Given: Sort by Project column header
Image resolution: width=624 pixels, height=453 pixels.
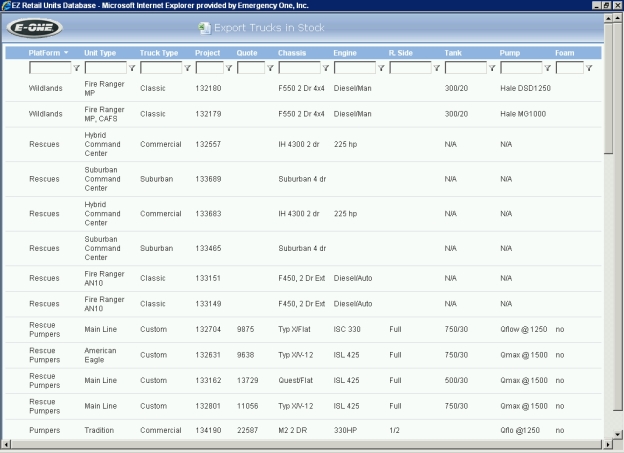Looking at the screenshot, I should (x=207, y=53).
